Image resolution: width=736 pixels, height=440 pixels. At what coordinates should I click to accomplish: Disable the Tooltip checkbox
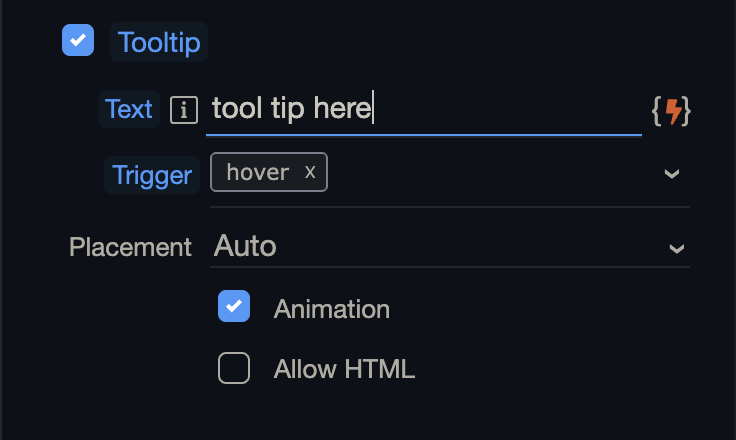[78, 41]
